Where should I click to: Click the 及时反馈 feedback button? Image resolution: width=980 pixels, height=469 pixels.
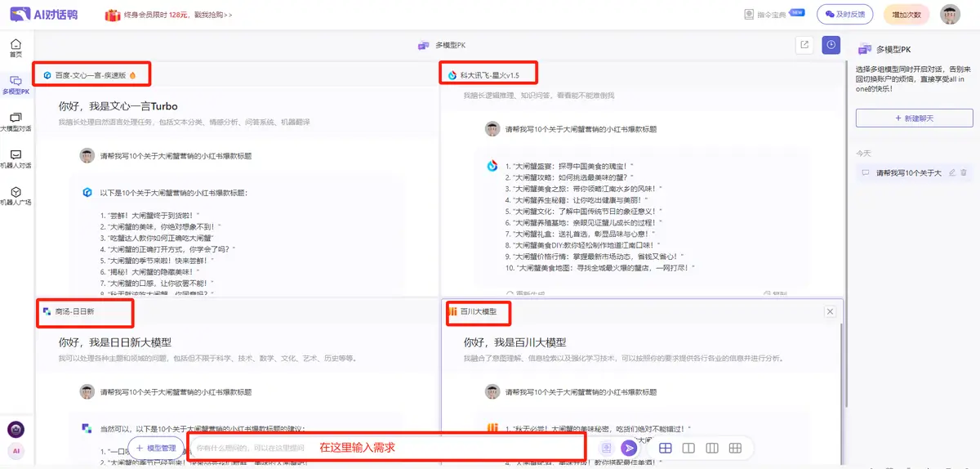(844, 15)
